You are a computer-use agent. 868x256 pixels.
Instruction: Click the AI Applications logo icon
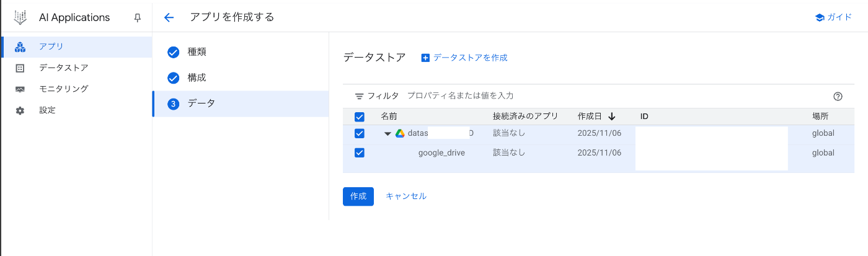tap(20, 17)
